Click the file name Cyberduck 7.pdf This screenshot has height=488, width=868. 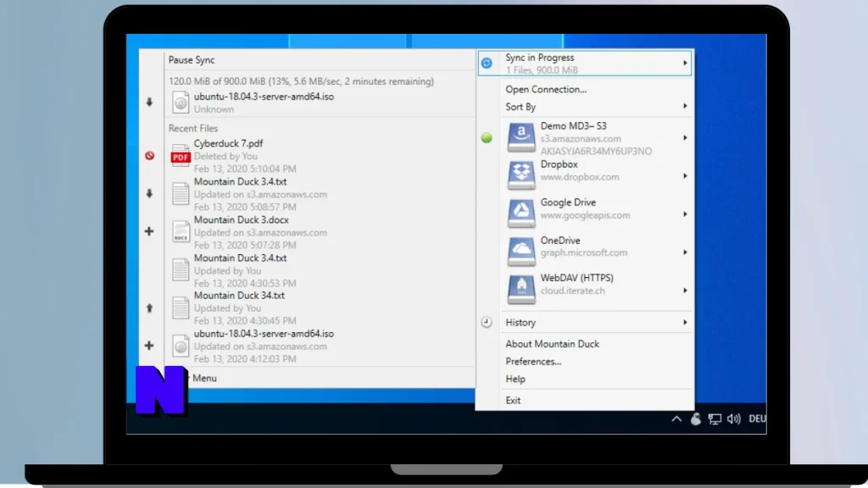point(228,143)
